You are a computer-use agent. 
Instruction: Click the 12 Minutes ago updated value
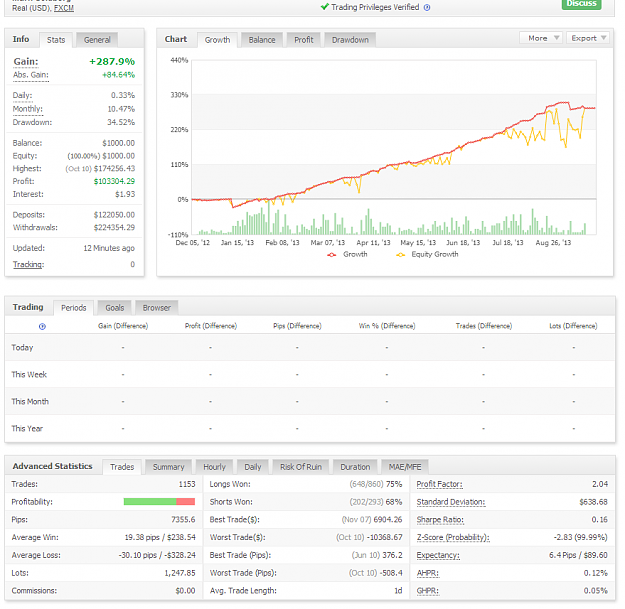(x=109, y=249)
